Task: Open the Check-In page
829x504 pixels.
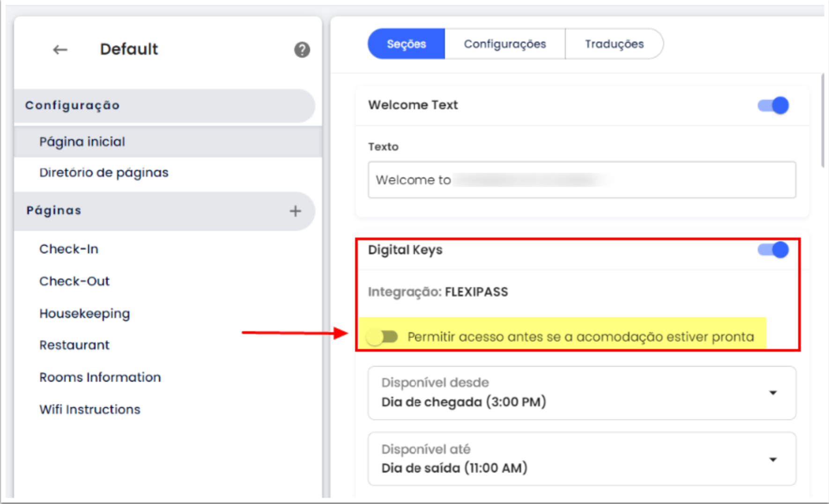Action: [69, 249]
